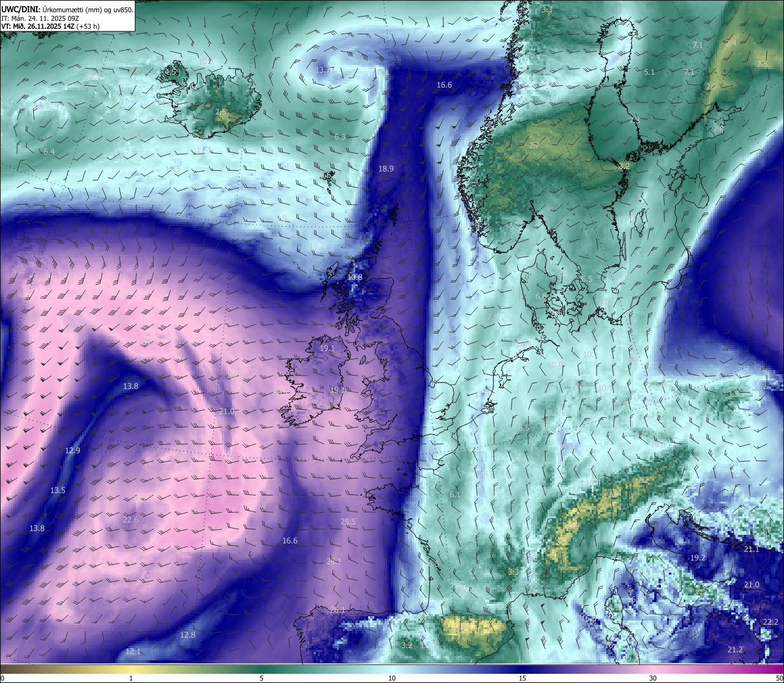Click the 18.9 value west of Norway
The height and width of the screenshot is (683, 784).
[386, 168]
